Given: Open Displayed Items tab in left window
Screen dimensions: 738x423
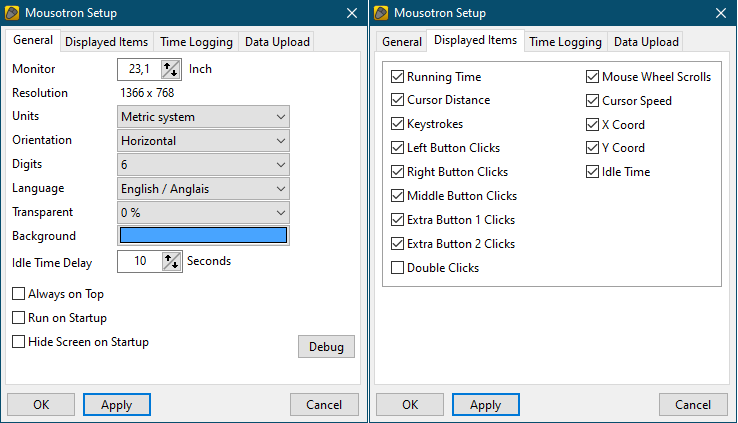Looking at the screenshot, I should pyautogui.click(x=106, y=42).
